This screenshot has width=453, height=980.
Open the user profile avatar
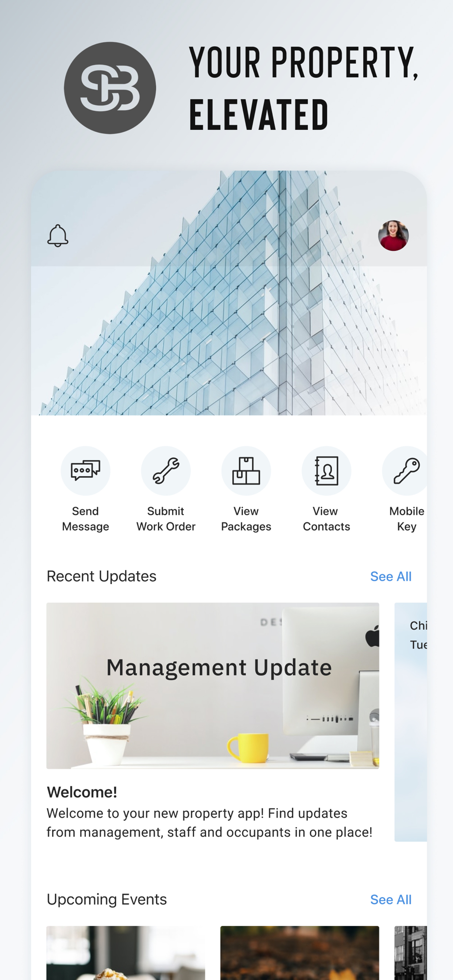tap(393, 236)
